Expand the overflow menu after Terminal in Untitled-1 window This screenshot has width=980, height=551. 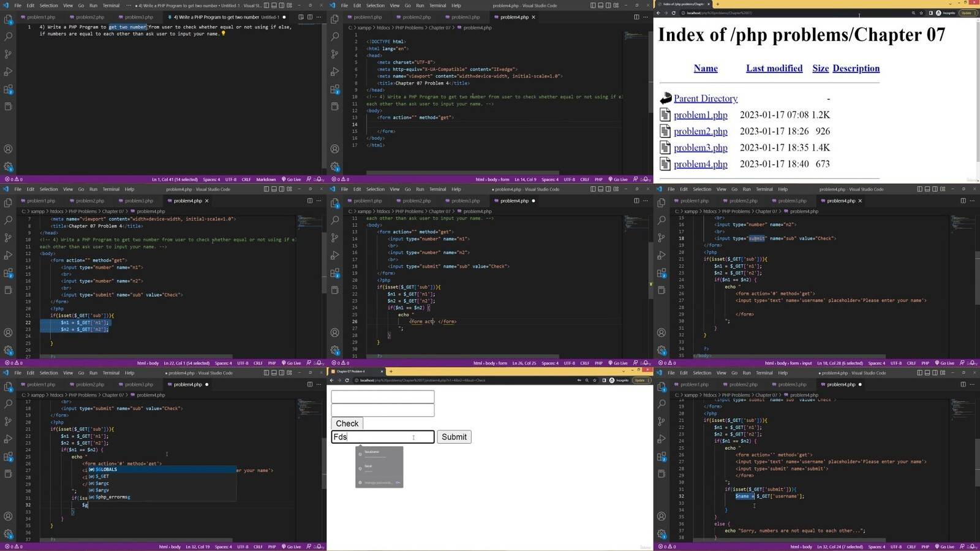[129, 6]
